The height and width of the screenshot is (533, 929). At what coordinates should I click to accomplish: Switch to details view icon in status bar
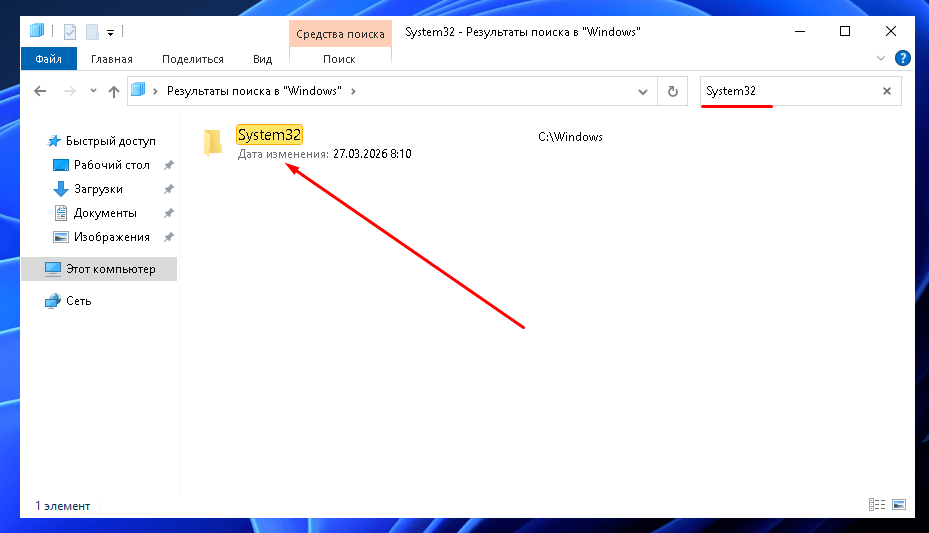[877, 505]
